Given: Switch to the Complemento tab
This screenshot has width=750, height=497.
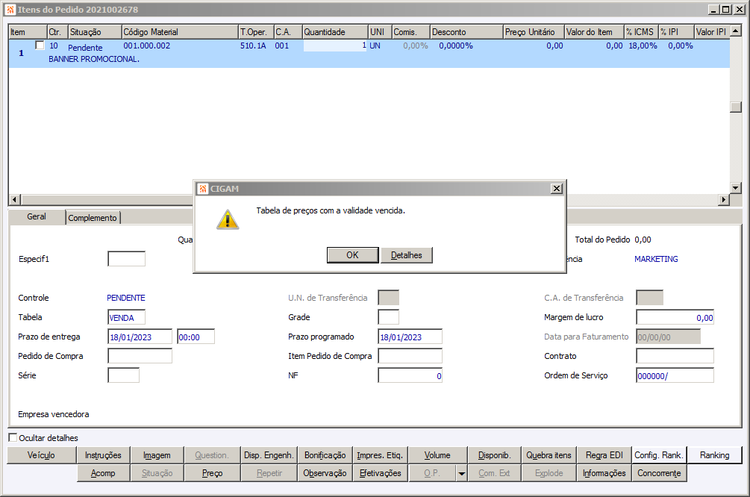Looking at the screenshot, I should [x=92, y=218].
